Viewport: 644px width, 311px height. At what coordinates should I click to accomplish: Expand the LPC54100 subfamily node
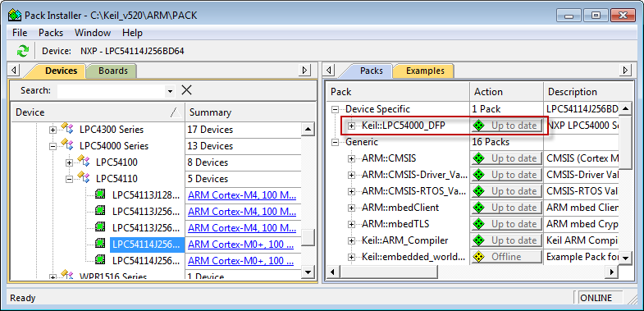pos(69,162)
